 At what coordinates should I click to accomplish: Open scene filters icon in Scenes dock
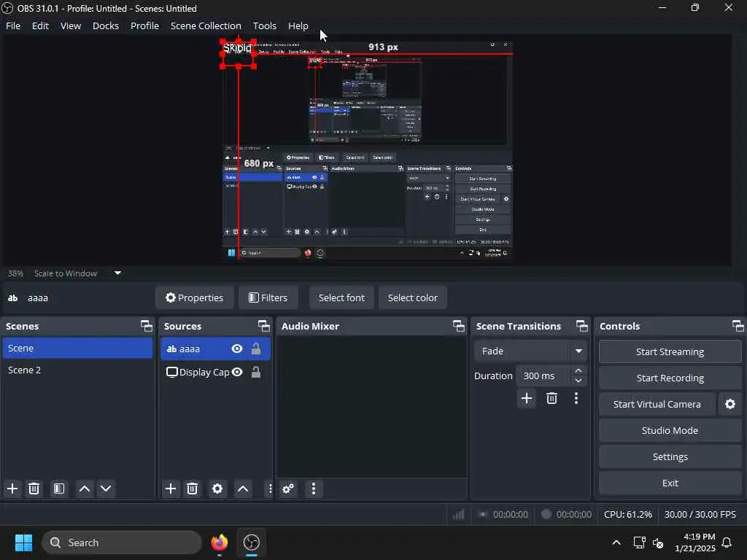(58, 489)
